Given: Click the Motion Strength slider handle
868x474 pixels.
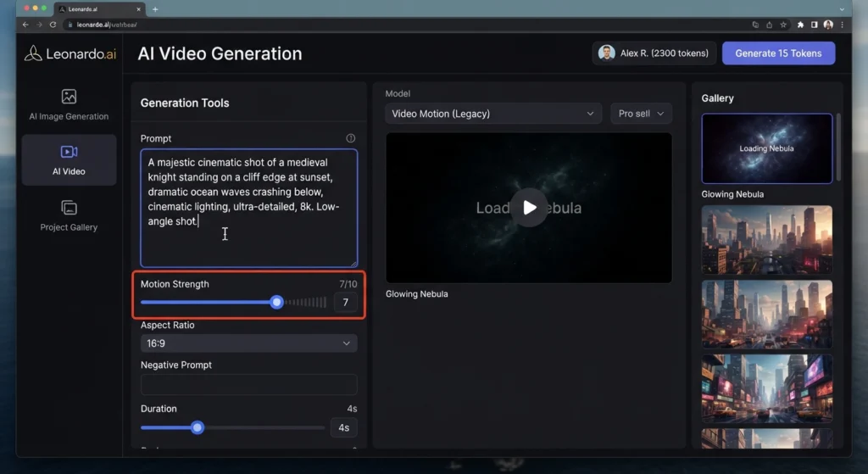Looking at the screenshot, I should click(x=277, y=302).
